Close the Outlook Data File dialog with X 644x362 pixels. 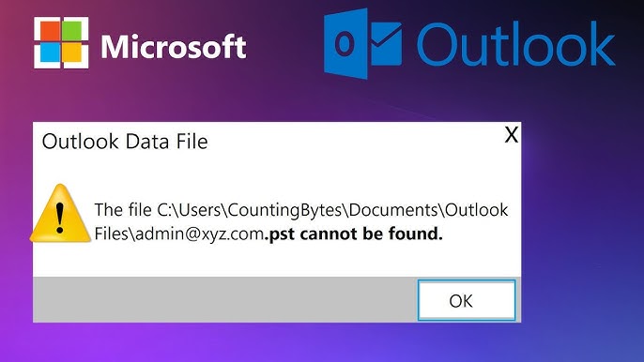point(512,135)
